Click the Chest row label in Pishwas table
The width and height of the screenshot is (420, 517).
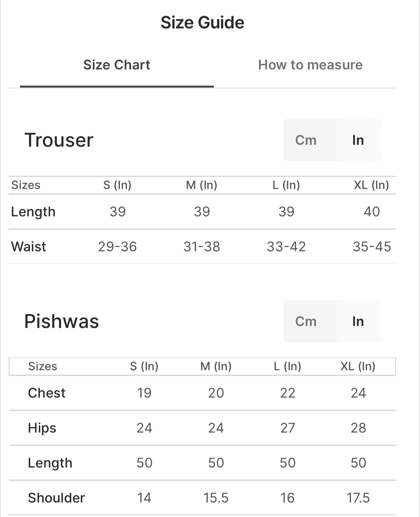coord(46,393)
